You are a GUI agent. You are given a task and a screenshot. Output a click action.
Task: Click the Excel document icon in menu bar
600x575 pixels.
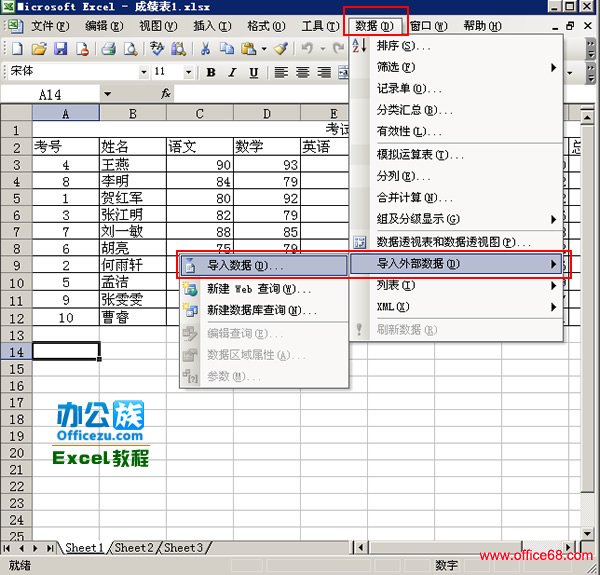coord(15,26)
